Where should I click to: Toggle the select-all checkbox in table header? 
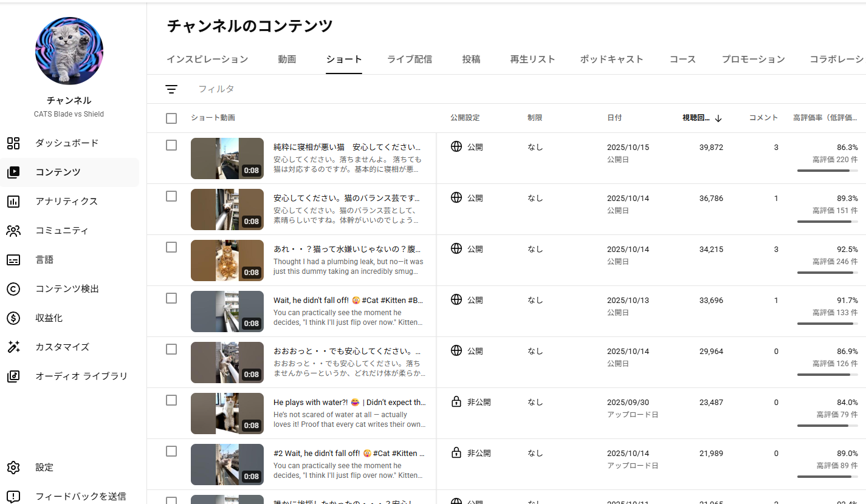tap(171, 118)
